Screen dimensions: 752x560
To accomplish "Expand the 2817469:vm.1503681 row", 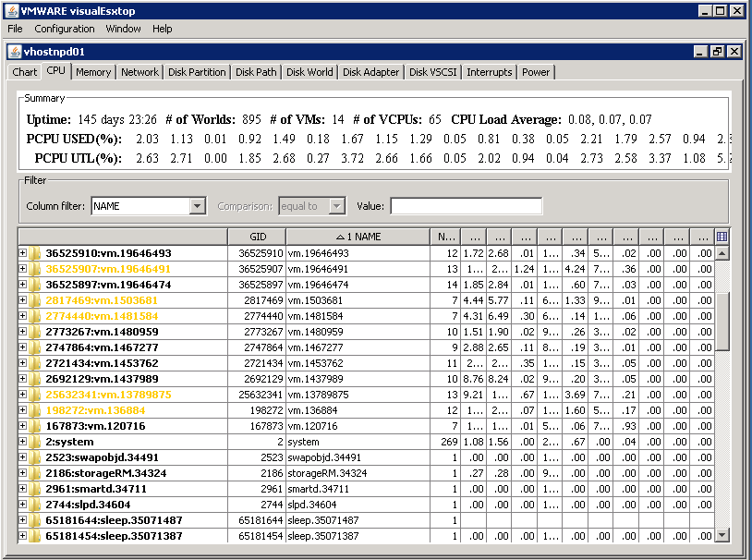I will pyautogui.click(x=22, y=300).
